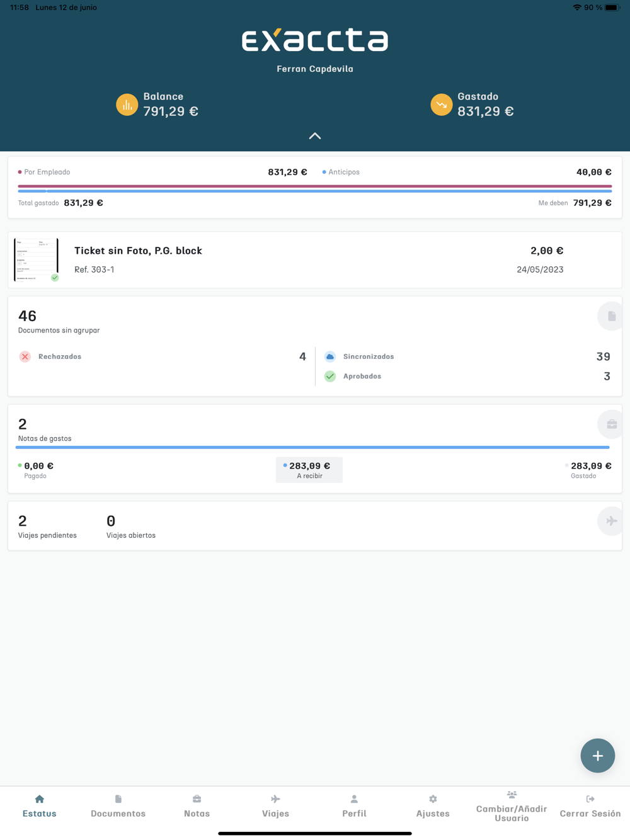The image size is (630, 840).
Task: Tap the Wi-Fi status icon
Action: tap(576, 8)
